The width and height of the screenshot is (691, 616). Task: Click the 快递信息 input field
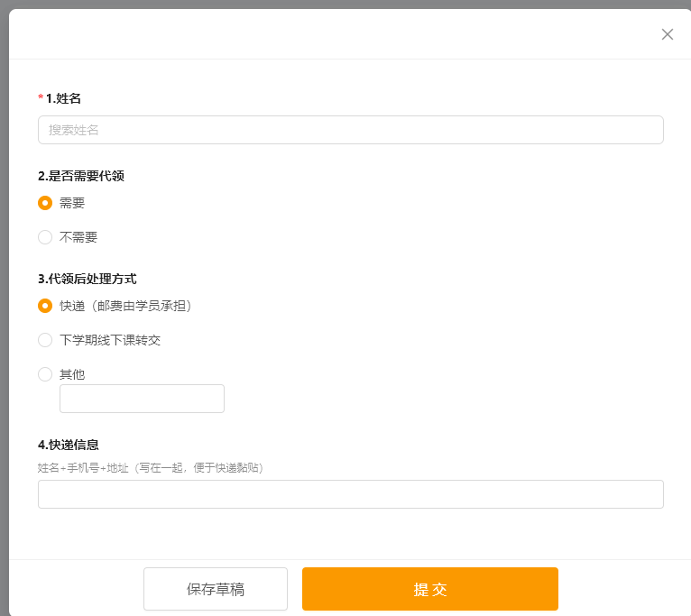(351, 494)
